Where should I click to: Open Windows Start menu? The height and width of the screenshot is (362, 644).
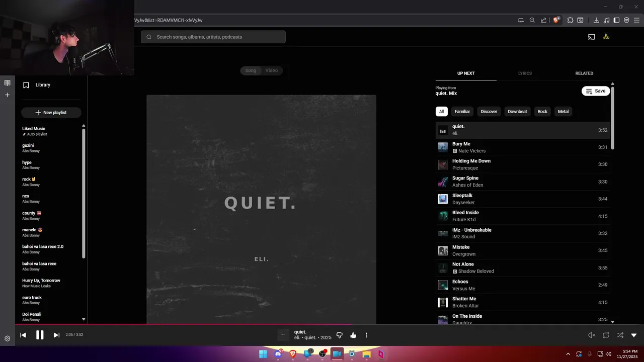click(x=263, y=354)
